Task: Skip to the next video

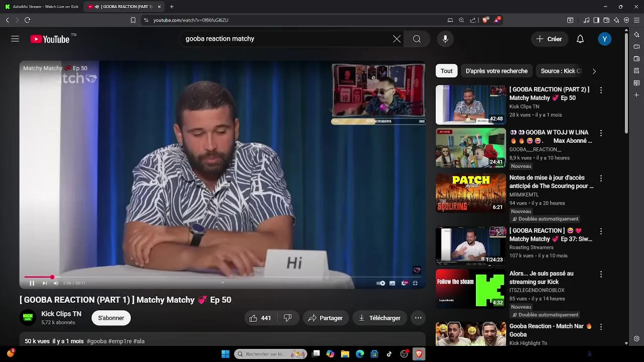Action: pos(44,283)
